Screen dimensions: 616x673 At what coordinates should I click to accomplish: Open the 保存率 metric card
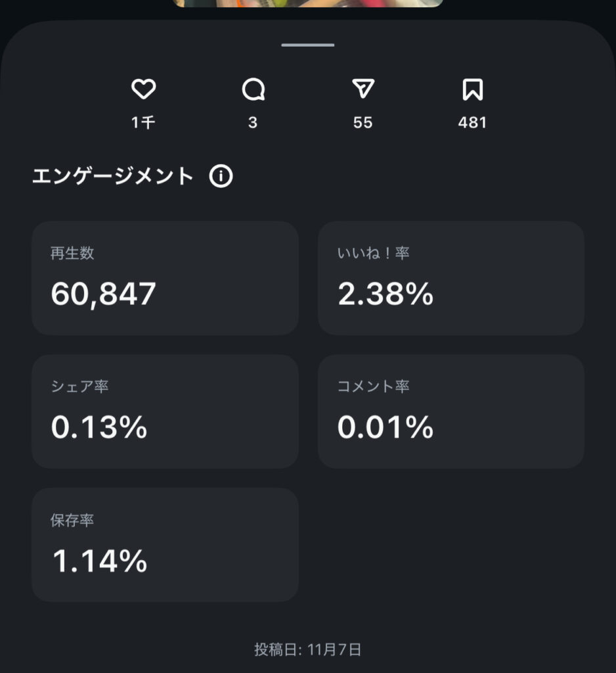pyautogui.click(x=165, y=544)
